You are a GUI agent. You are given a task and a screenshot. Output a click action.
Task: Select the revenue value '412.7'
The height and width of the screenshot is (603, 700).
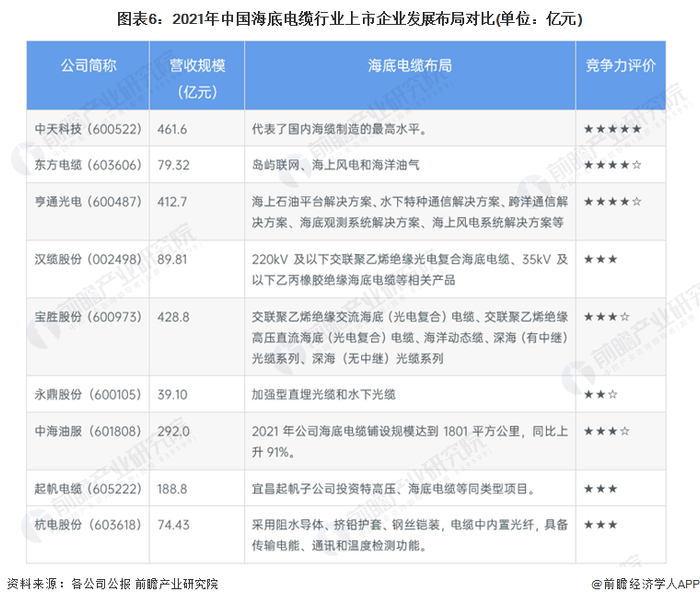172,202
